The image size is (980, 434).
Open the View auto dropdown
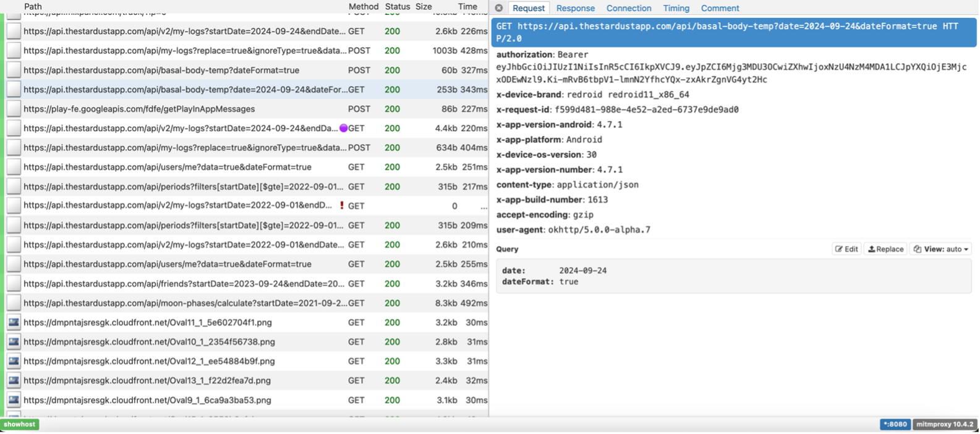[940, 249]
